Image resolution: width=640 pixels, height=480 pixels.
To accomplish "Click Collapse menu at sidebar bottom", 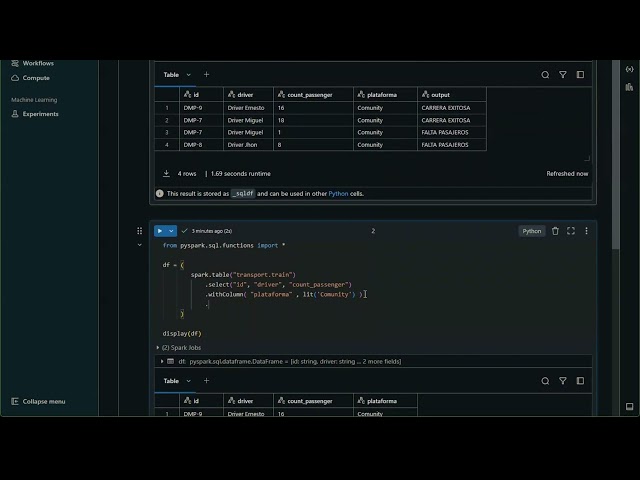I will point(38,401).
